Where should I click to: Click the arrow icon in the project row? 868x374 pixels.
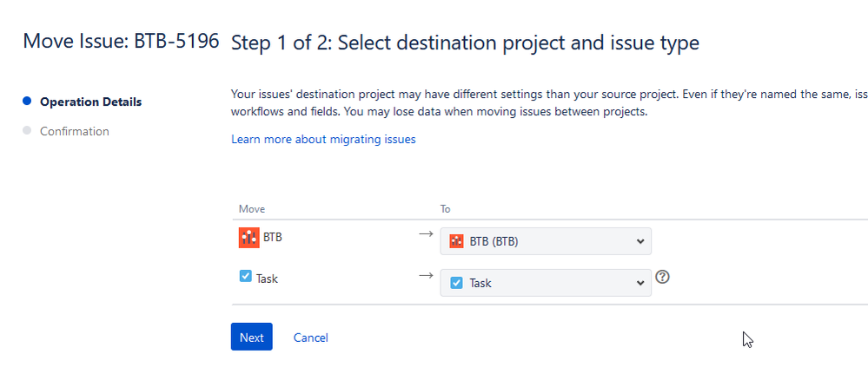425,234
